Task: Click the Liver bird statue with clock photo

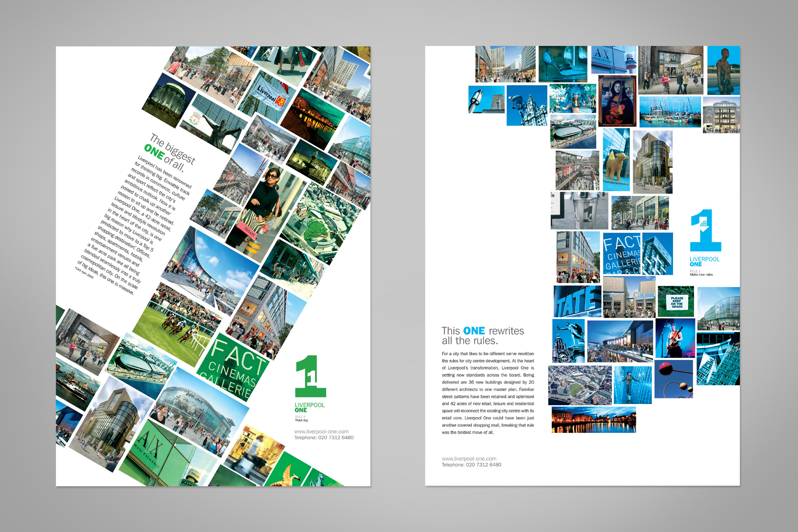Action: (568, 341)
